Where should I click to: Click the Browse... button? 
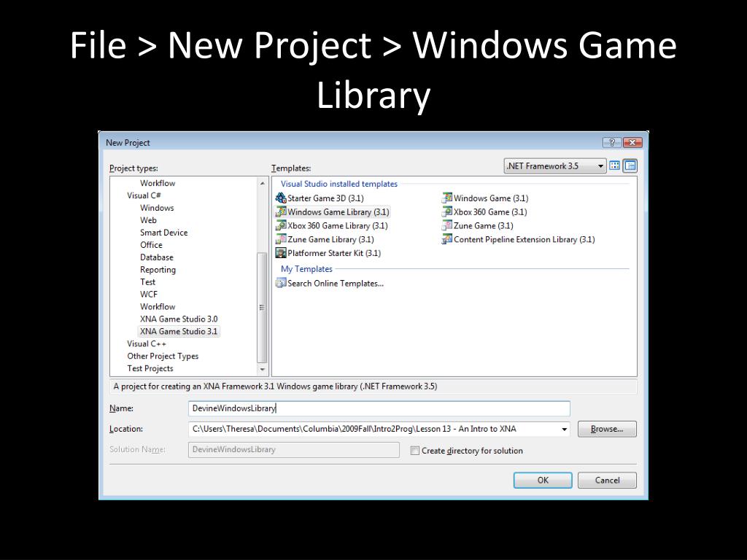coord(607,429)
